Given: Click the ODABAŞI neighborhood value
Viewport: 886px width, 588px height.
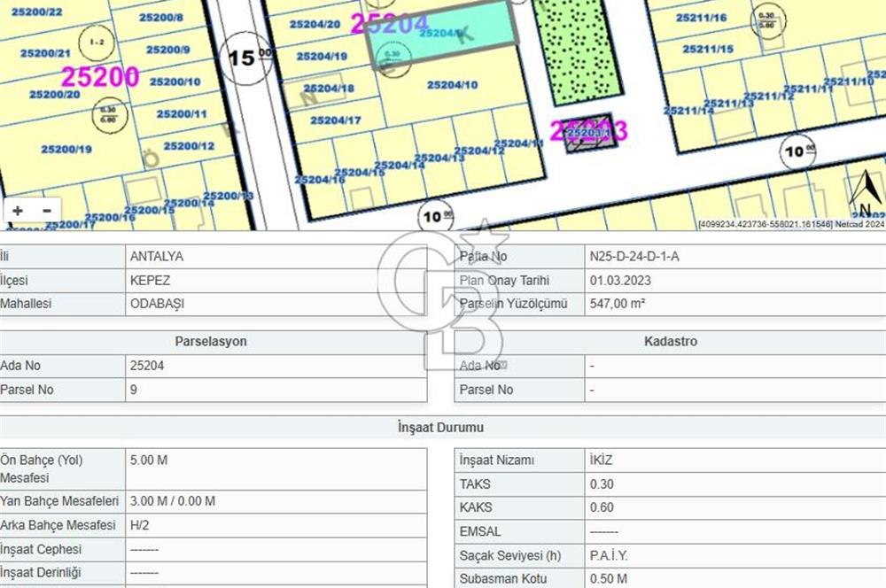Looking at the screenshot, I should tap(157, 304).
